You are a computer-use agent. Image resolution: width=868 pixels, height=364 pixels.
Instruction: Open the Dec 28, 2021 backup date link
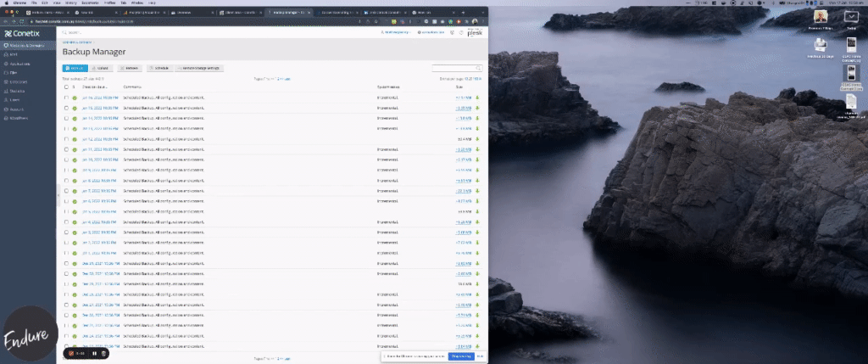[x=100, y=294]
